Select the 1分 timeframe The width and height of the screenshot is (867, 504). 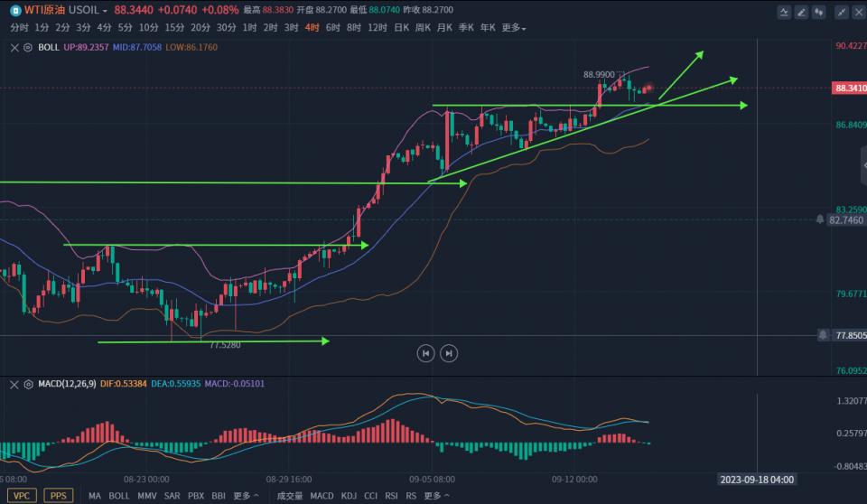click(42, 28)
